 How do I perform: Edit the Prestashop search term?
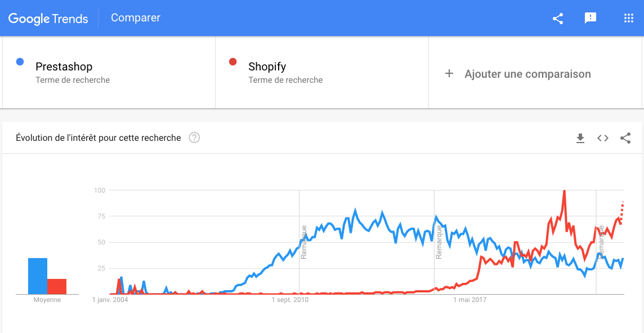64,67
